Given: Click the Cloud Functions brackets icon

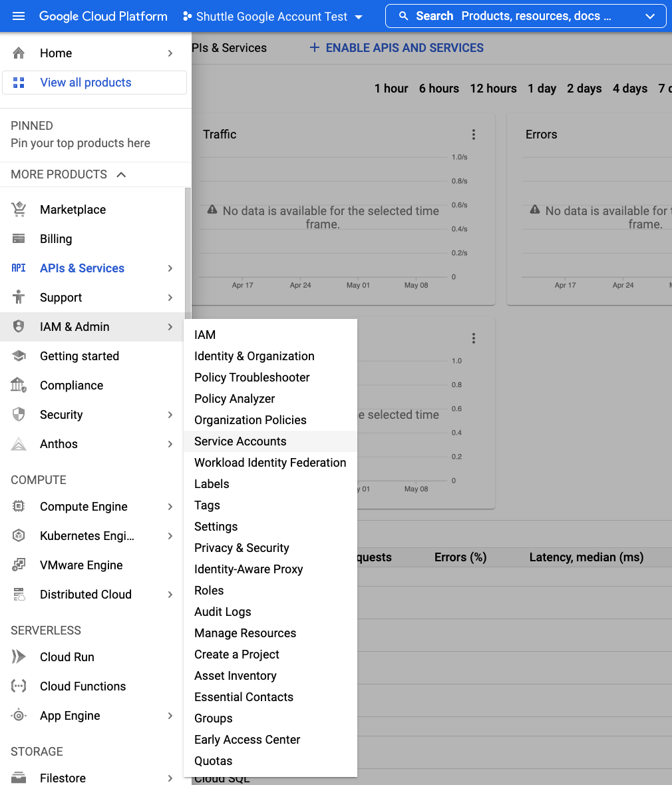Looking at the screenshot, I should 19,686.
